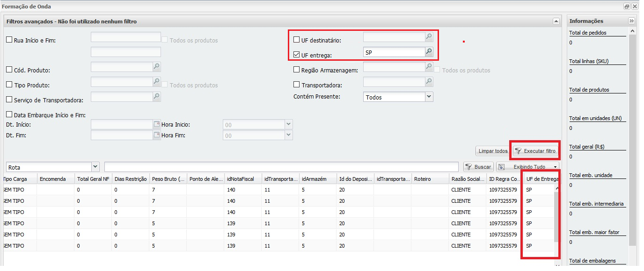Expand the Rota combo box

(x=95, y=167)
